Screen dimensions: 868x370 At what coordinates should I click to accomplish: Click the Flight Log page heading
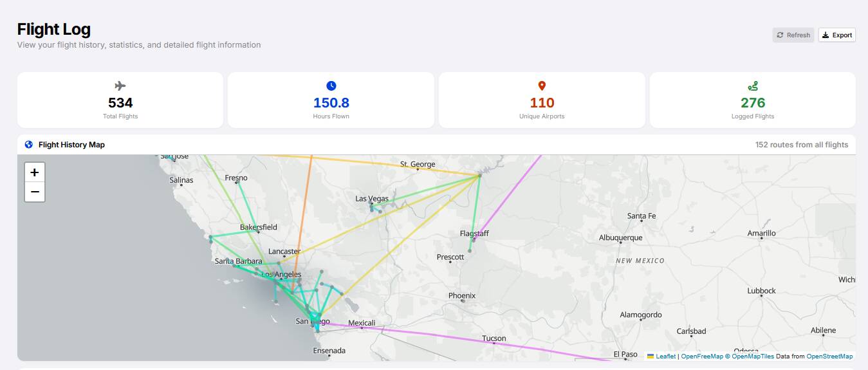click(x=53, y=29)
